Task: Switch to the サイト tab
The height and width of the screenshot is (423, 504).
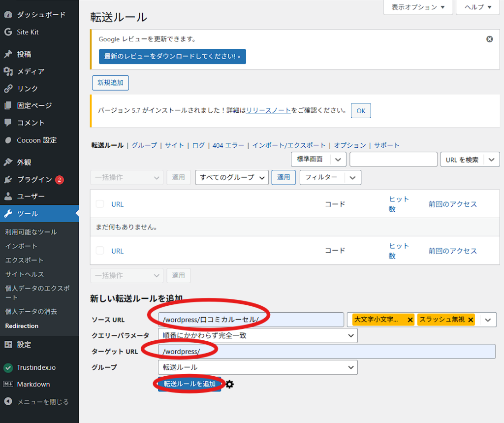Action: (175, 145)
